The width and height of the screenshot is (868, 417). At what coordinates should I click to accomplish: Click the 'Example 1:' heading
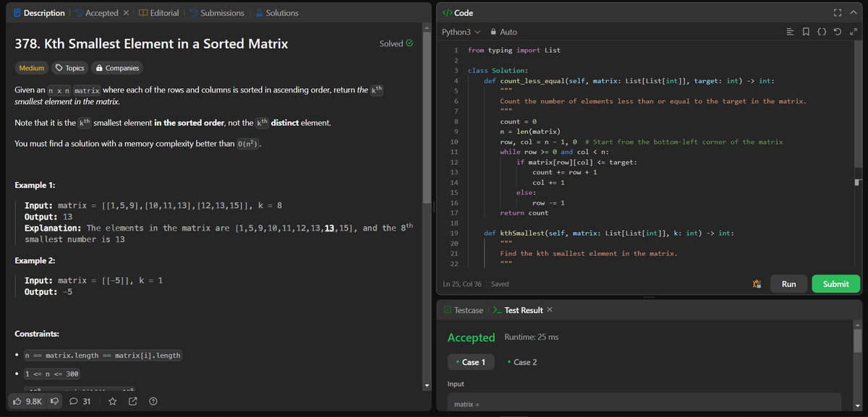click(x=35, y=186)
